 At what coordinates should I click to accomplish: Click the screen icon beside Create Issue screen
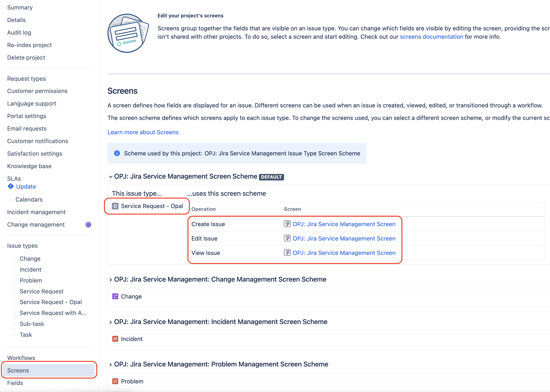coord(287,224)
